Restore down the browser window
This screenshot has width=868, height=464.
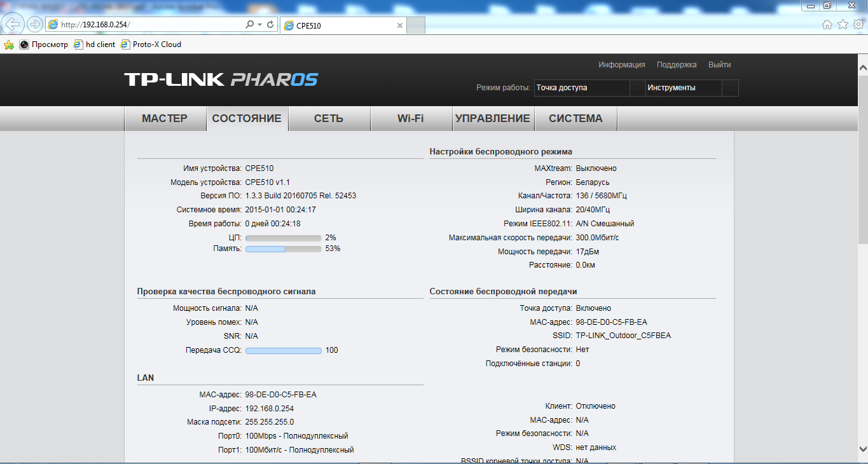pyautogui.click(x=827, y=5)
